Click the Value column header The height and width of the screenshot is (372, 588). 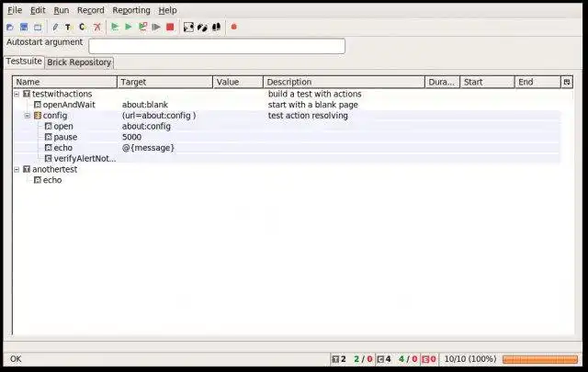tap(238, 82)
